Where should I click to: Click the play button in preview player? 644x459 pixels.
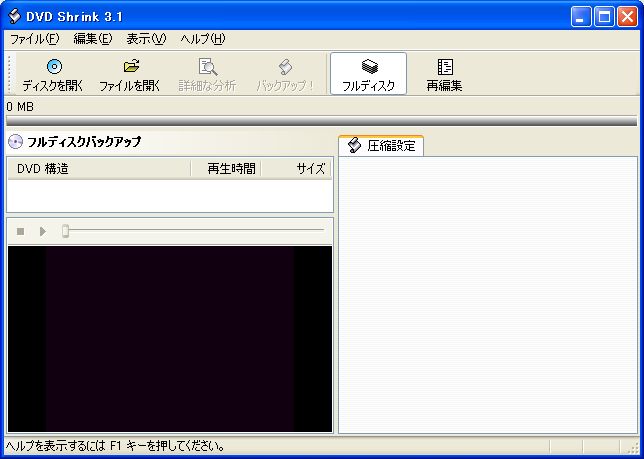[42, 232]
